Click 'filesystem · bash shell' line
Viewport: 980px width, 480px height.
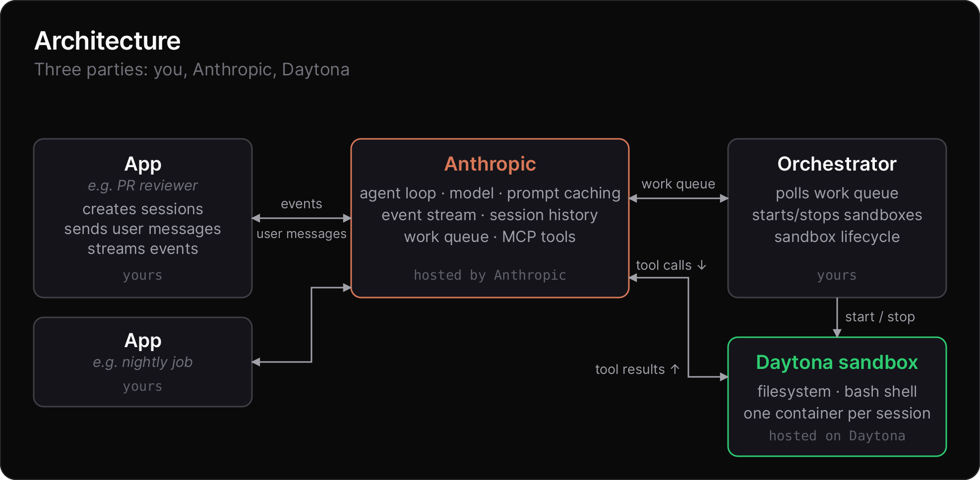click(x=837, y=391)
